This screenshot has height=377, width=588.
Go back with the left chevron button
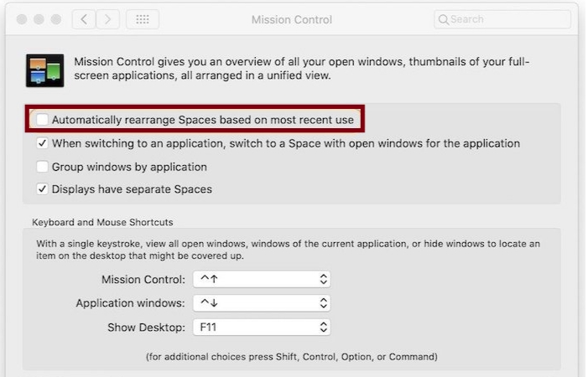(x=84, y=19)
